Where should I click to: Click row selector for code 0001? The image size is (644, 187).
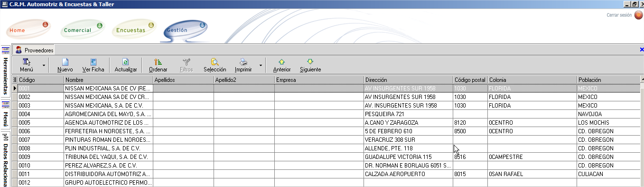click(x=14, y=88)
